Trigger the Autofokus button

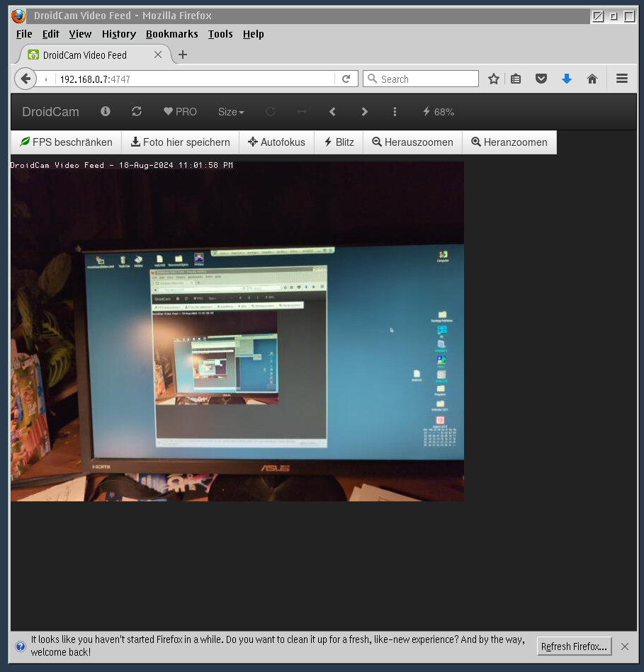click(x=276, y=142)
